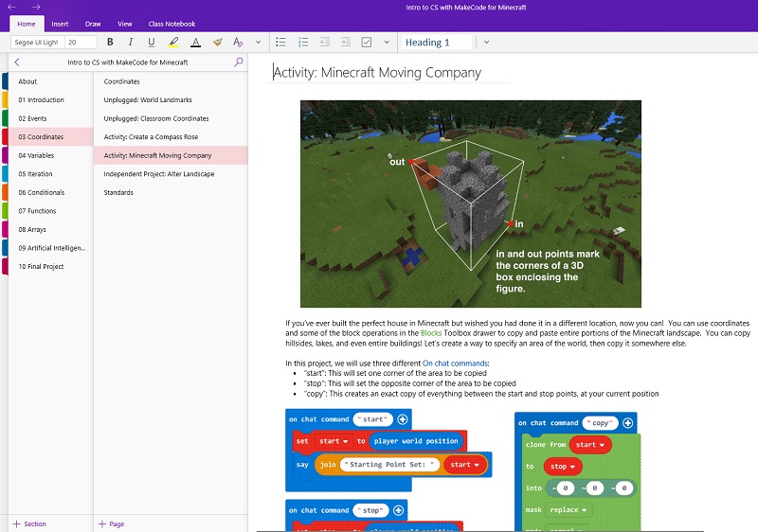Switch to the Class Notebook tab

[x=171, y=24]
